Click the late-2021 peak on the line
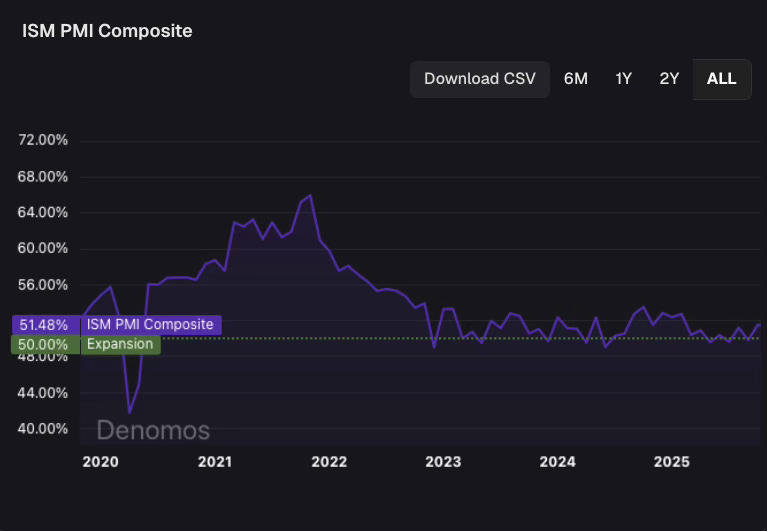Viewport: 767px width, 531px height. 310,196
